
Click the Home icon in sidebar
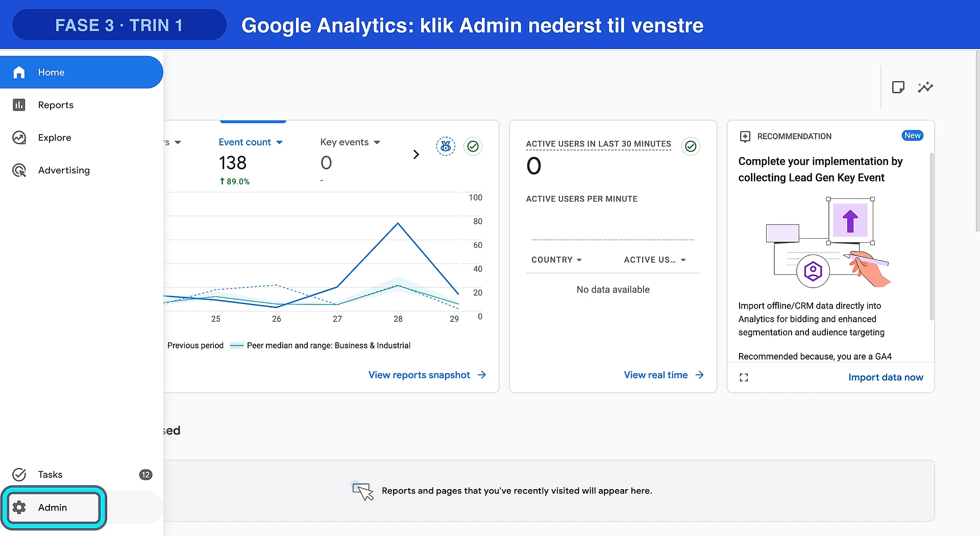(x=19, y=72)
